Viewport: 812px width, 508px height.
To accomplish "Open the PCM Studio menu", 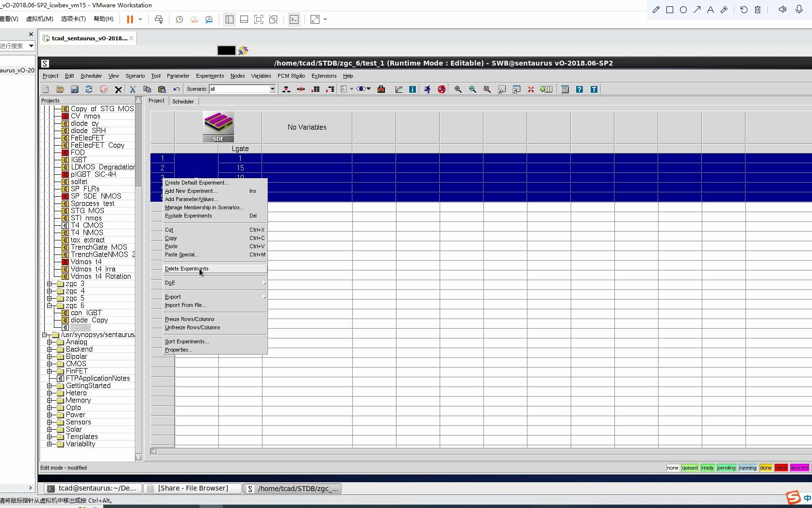I will (x=291, y=76).
